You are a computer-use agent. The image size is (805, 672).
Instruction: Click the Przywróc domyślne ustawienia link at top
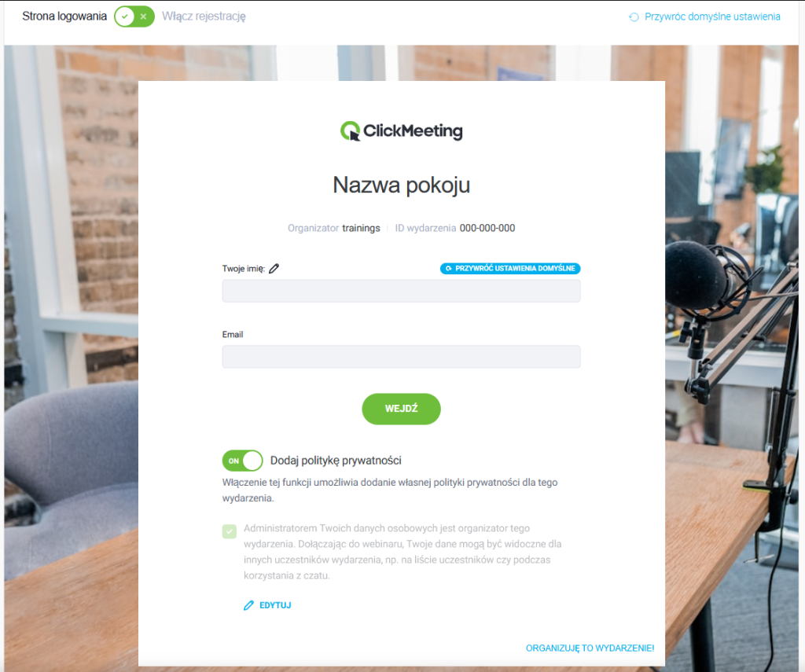pyautogui.click(x=712, y=17)
